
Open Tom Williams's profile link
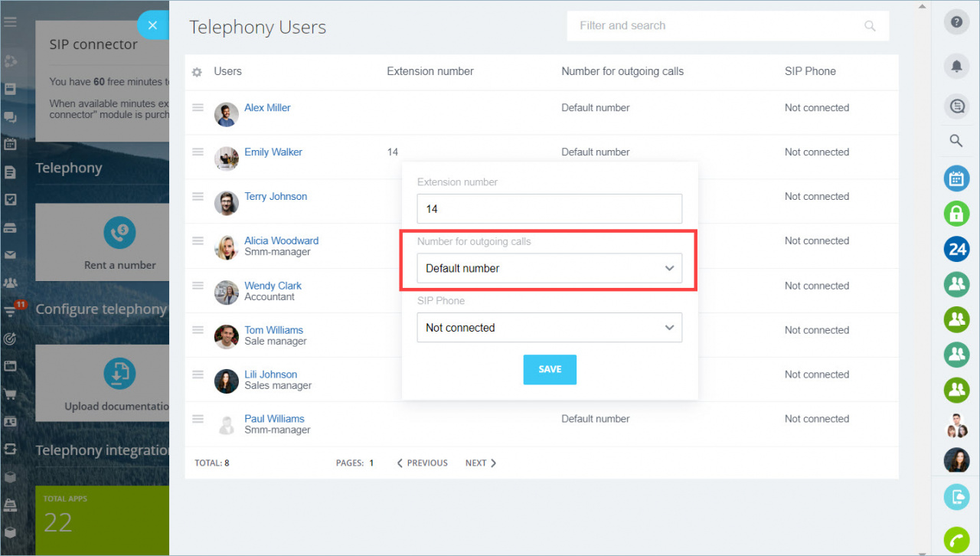click(273, 330)
